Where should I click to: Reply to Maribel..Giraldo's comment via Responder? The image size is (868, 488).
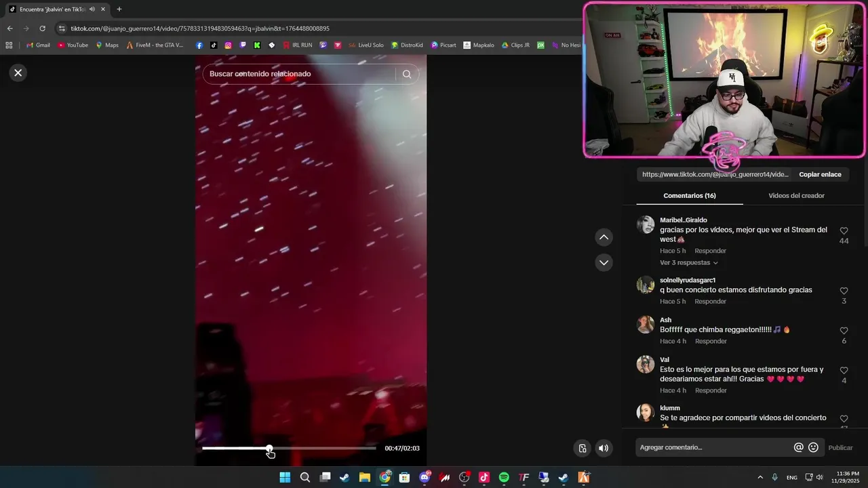click(710, 251)
